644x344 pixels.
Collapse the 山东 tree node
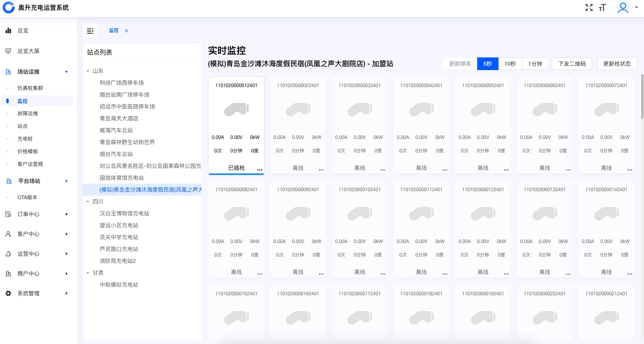pyautogui.click(x=88, y=71)
